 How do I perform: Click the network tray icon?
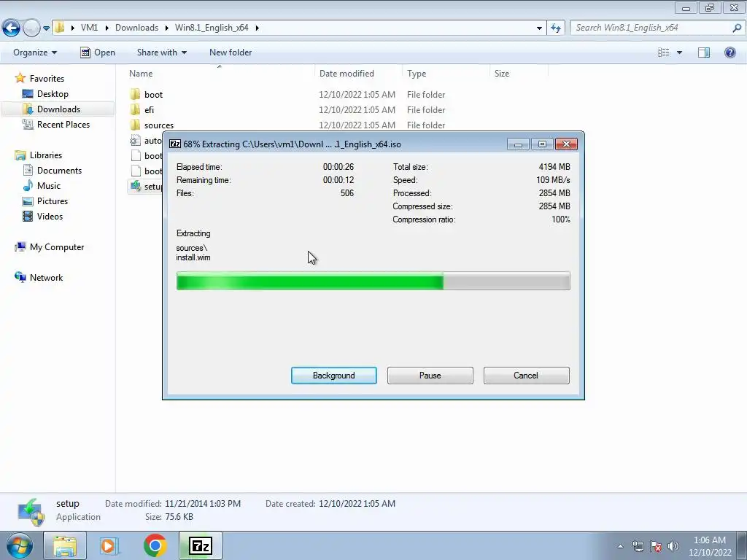[638, 546]
